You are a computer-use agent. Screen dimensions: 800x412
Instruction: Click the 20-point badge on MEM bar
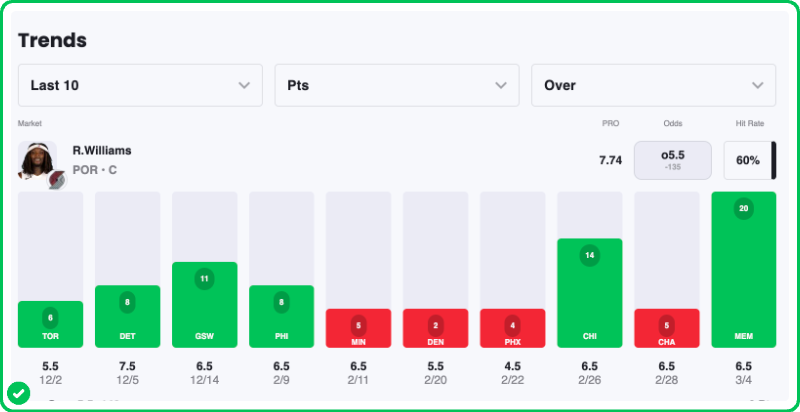tap(743, 208)
